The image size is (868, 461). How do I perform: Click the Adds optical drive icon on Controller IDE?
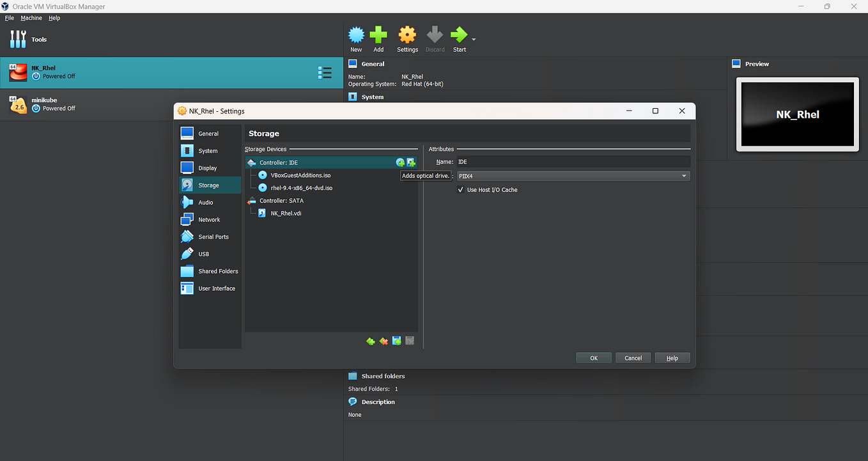pyautogui.click(x=400, y=162)
